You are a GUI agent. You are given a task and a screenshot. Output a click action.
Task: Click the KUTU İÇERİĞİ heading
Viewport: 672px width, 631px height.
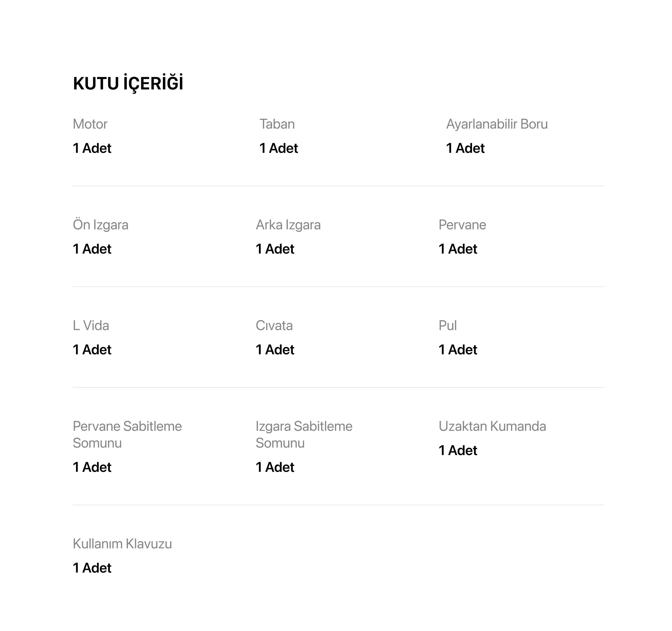[x=128, y=83]
